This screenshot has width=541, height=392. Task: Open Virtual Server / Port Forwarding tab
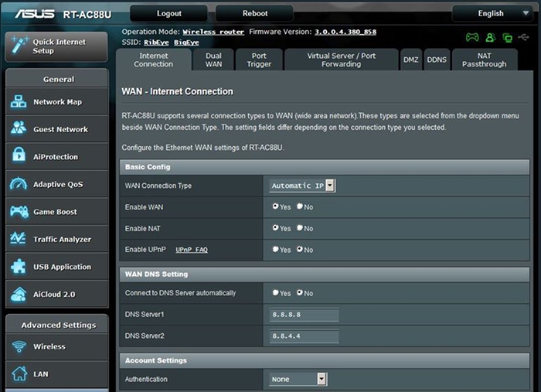tap(342, 60)
